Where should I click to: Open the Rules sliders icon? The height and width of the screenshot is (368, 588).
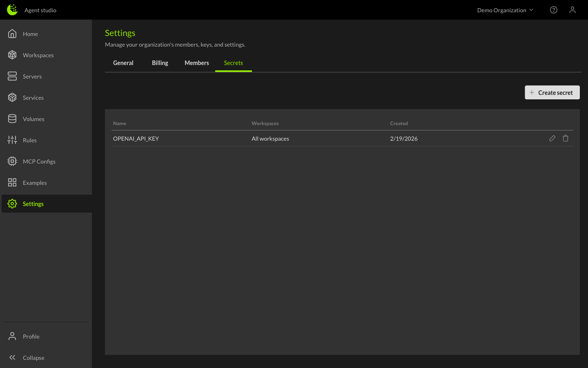click(12, 140)
